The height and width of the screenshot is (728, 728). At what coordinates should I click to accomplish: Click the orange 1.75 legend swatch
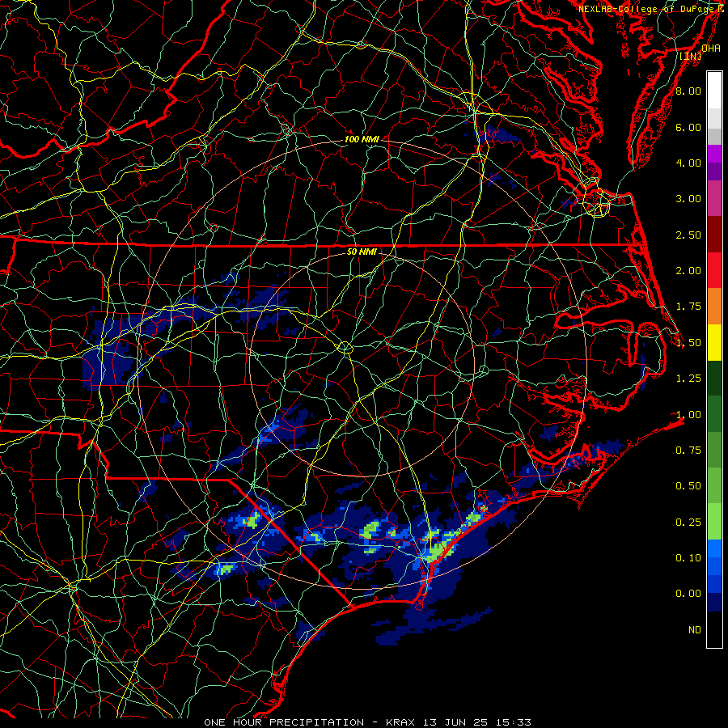[x=714, y=306]
